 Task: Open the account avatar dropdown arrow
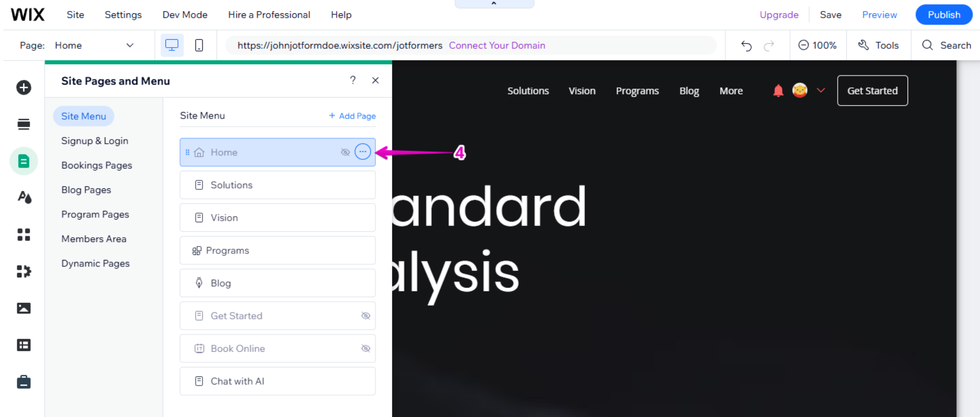click(x=820, y=90)
